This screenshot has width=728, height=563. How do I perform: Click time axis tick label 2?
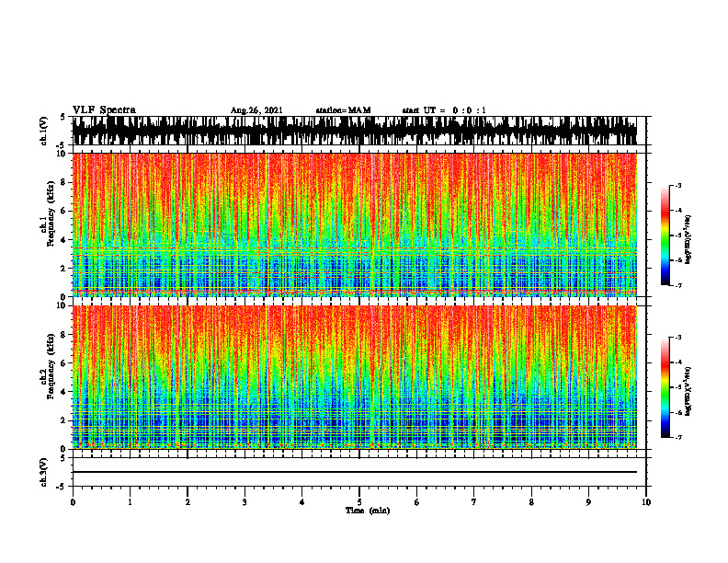(188, 502)
